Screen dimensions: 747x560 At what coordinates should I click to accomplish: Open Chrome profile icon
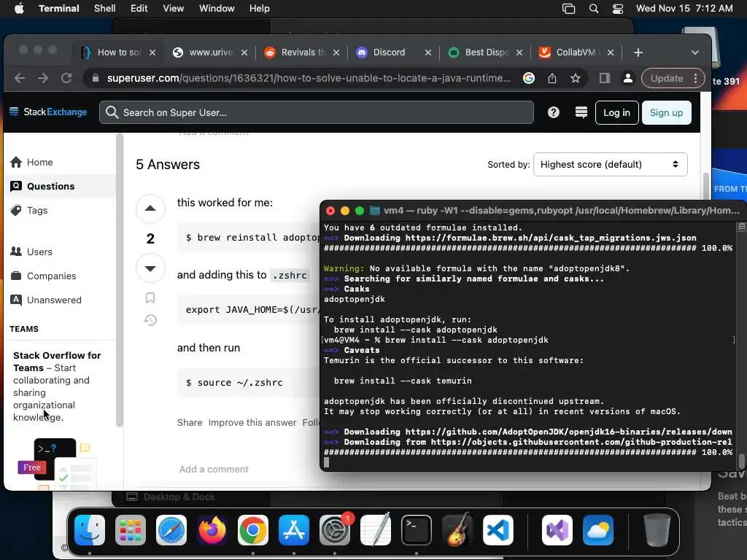(628, 78)
